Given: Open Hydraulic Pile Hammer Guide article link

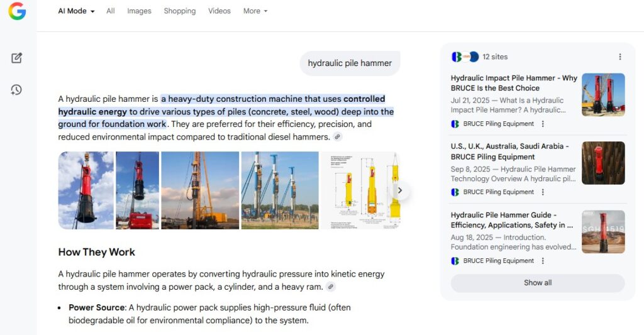Looking at the screenshot, I should (x=511, y=220).
